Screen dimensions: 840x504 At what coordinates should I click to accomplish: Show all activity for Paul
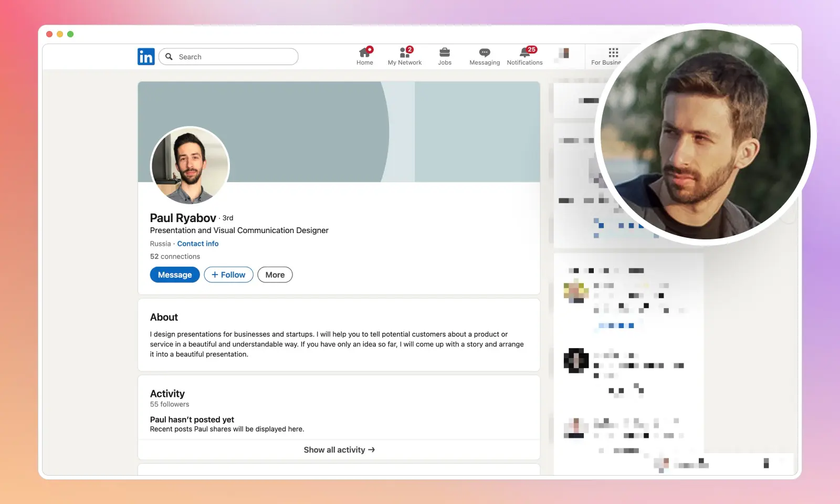[339, 449]
